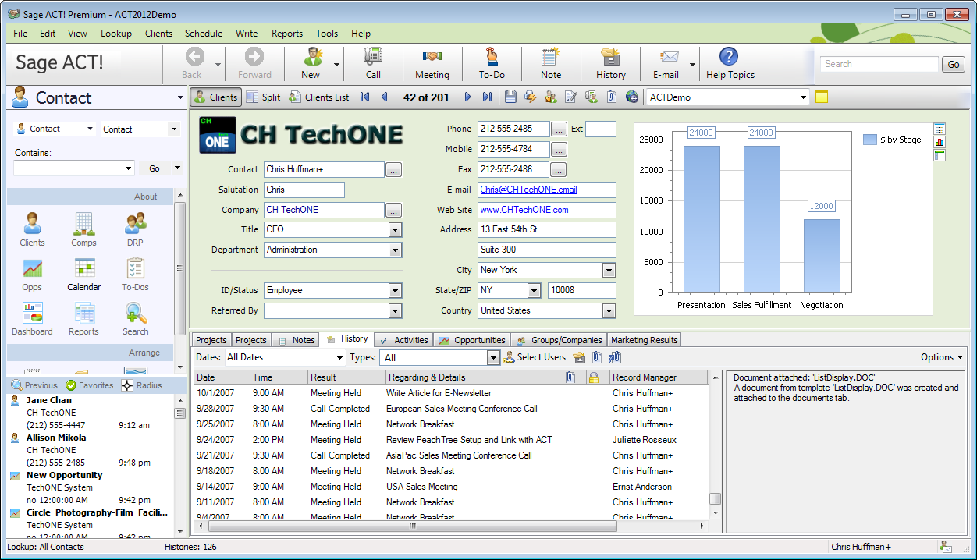977x560 pixels.
Task: Click the $ by Stage legend swatch
Action: (870, 140)
